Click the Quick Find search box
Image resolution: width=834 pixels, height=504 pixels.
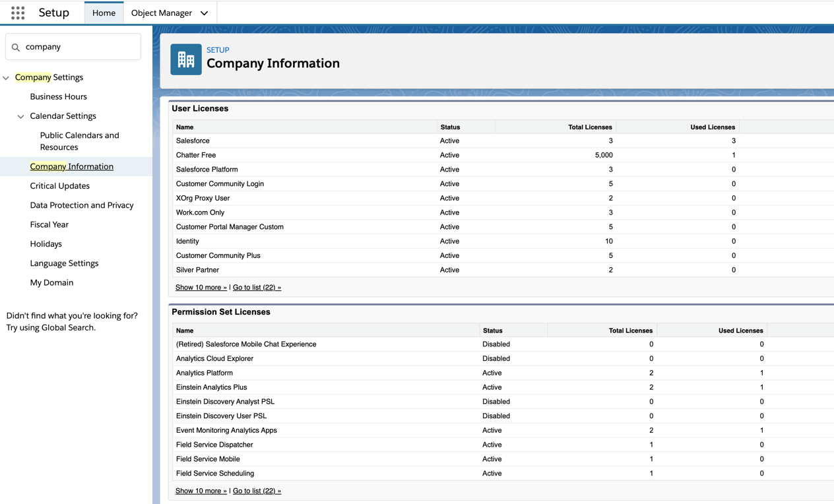[x=73, y=47]
